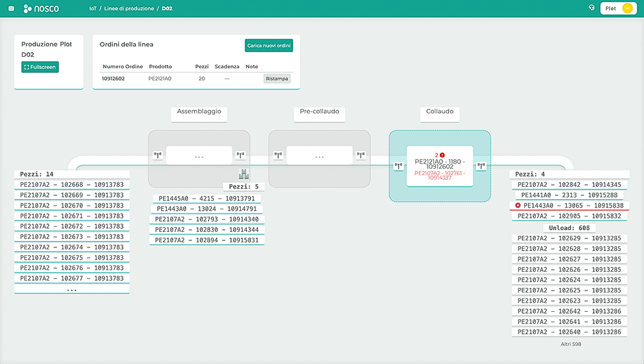The height and width of the screenshot is (364, 644).
Task: Click the red alert badge in Collaudo
Action: pyautogui.click(x=442, y=155)
